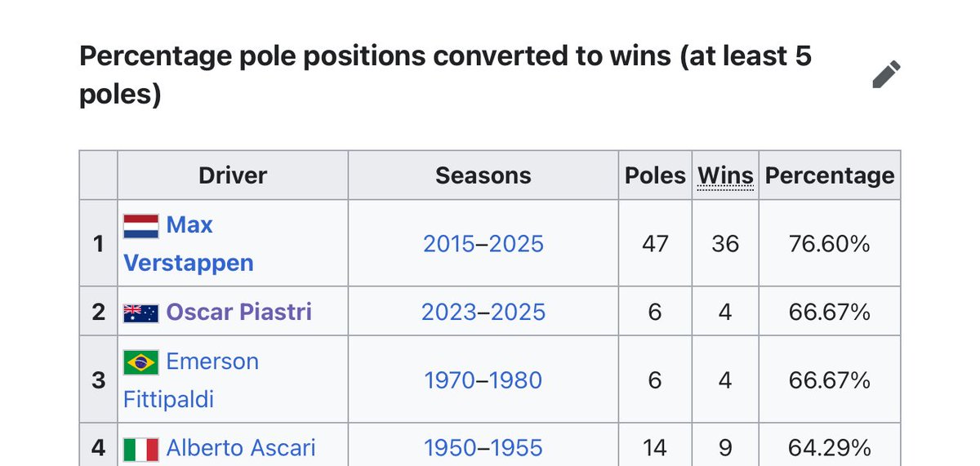
Task: Click the Italian flag icon
Action: pyautogui.click(x=140, y=449)
